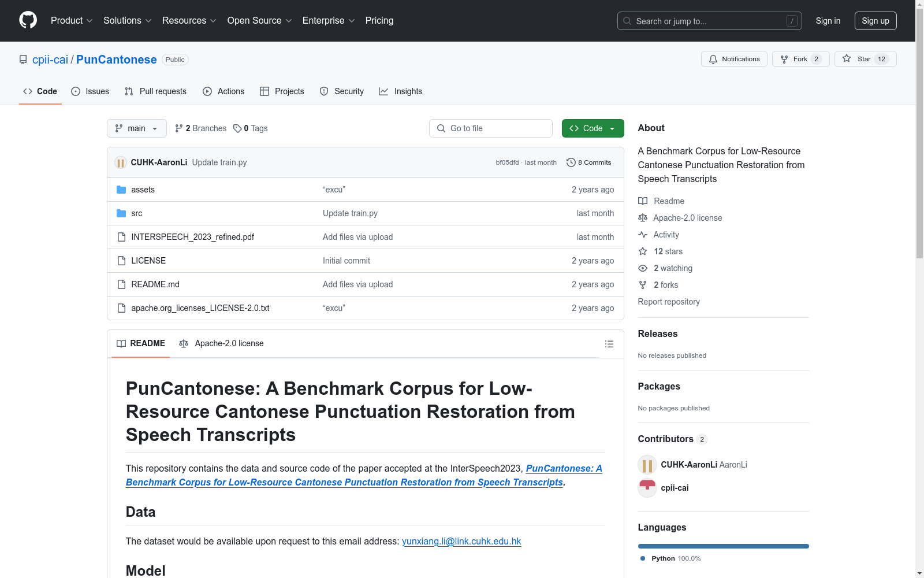Open the main branch selector dropdown
The height and width of the screenshot is (578, 924).
pyautogui.click(x=137, y=128)
